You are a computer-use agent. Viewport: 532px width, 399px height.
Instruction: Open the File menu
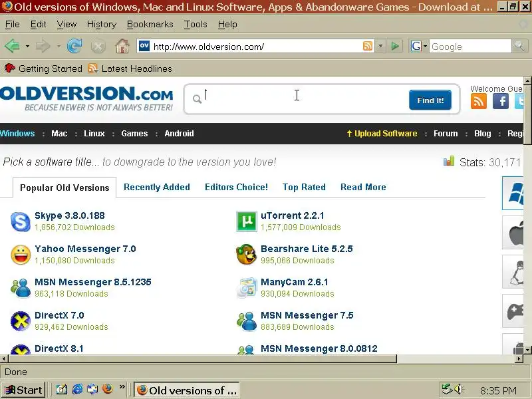tap(12, 25)
